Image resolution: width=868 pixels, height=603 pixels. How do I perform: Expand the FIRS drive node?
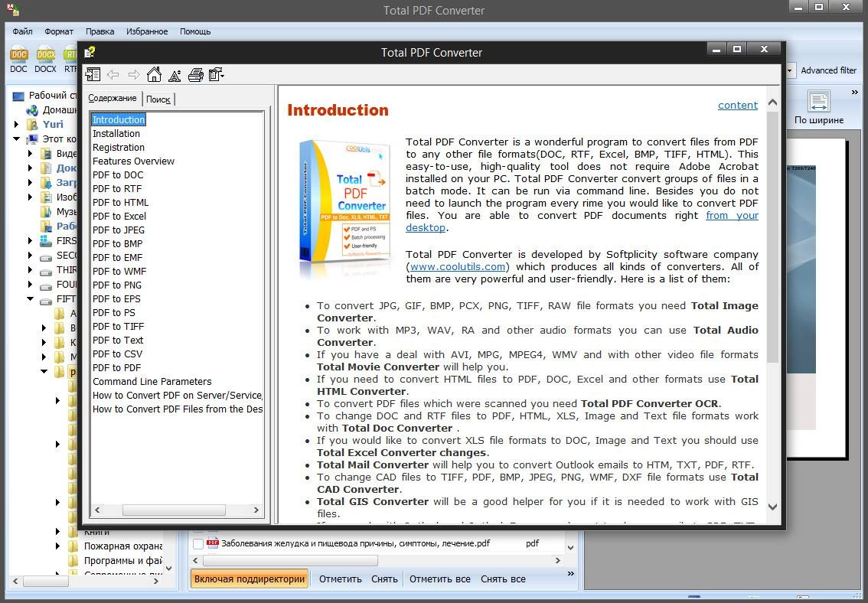point(31,240)
